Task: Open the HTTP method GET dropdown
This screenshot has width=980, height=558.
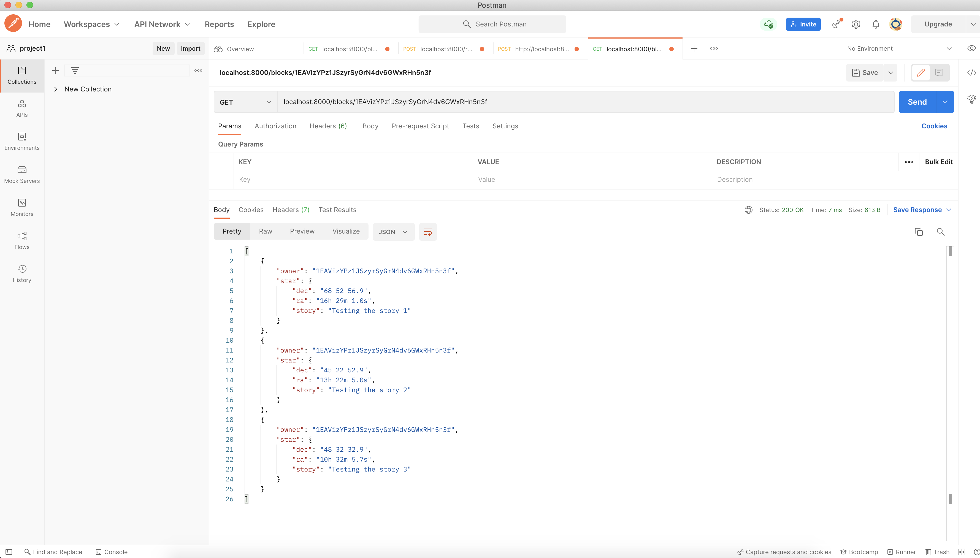Action: [245, 102]
